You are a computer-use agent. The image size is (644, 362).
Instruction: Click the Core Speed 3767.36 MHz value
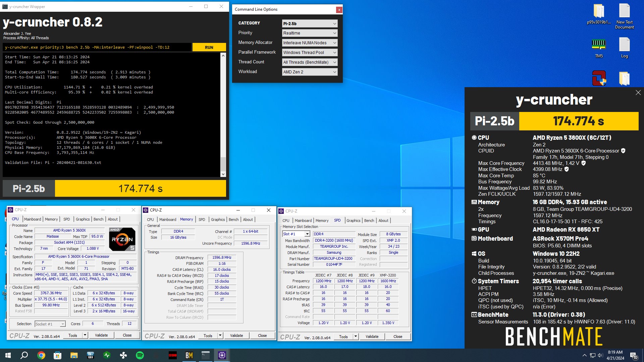click(51, 293)
